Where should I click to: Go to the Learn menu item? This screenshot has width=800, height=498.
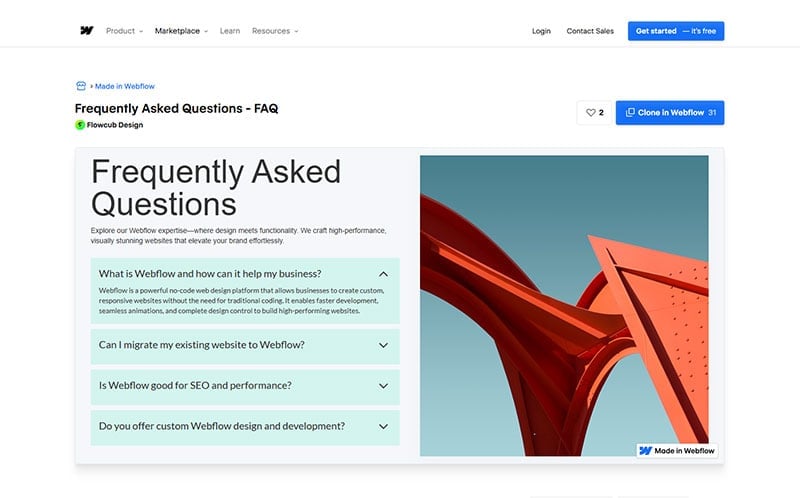pyautogui.click(x=230, y=31)
